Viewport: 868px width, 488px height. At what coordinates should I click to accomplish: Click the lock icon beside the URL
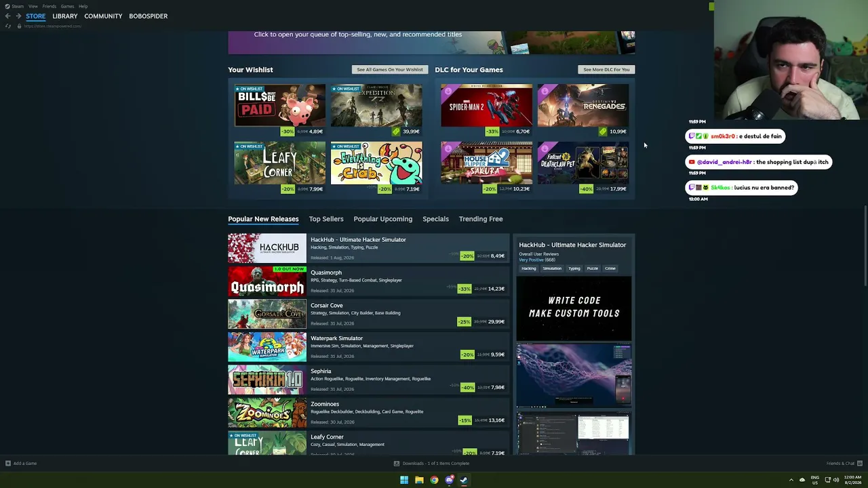[19, 26]
